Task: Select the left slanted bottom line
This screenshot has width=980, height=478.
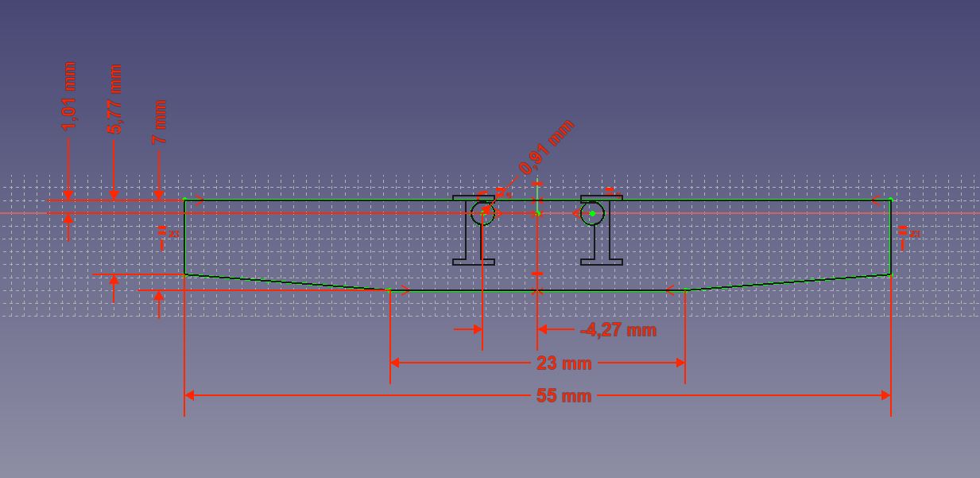Action: coord(286,282)
